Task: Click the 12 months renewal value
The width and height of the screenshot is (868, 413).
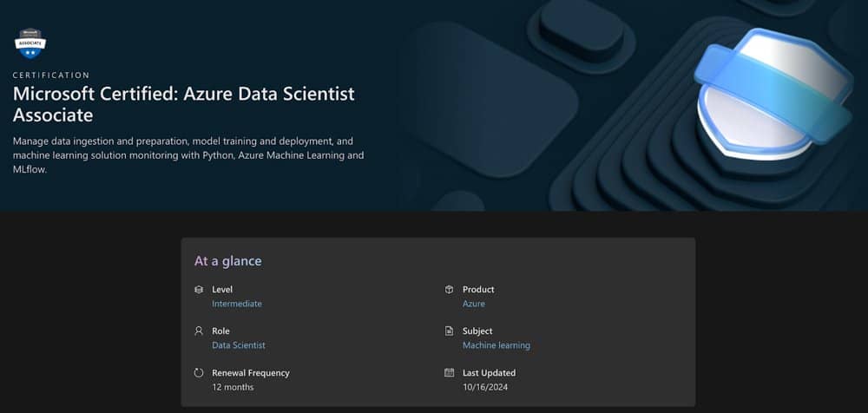Action: pyautogui.click(x=233, y=388)
